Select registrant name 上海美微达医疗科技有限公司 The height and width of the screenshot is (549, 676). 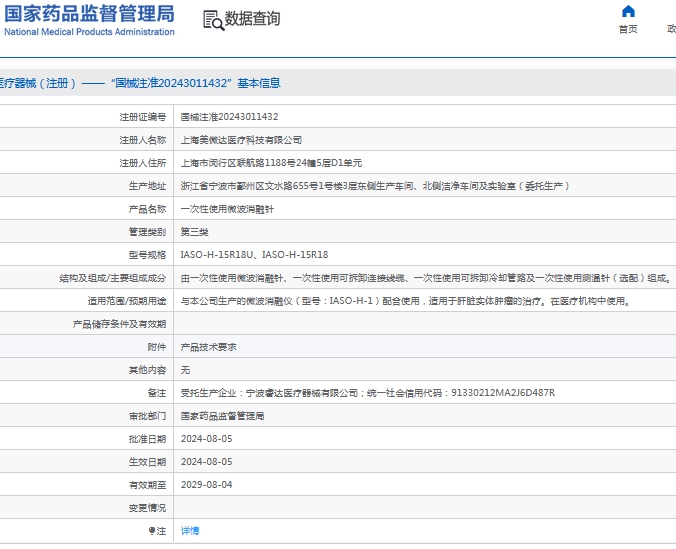tap(241, 140)
